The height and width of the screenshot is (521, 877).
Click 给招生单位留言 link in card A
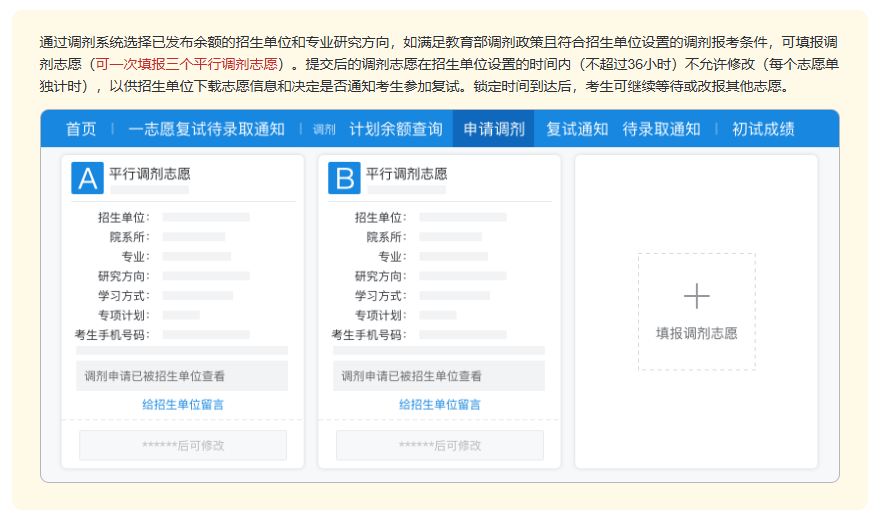183,404
